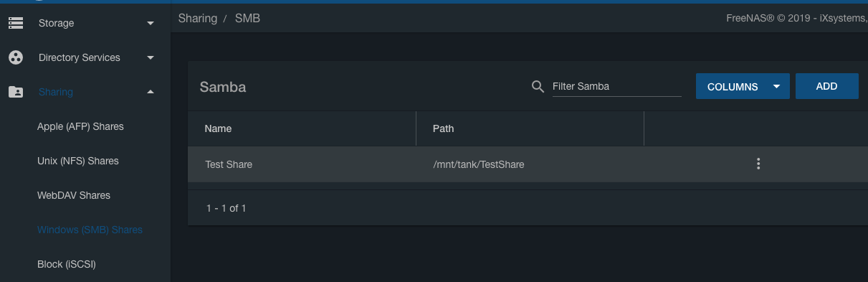Open Block (iSCSI) sharing
868x282 pixels.
(x=67, y=264)
